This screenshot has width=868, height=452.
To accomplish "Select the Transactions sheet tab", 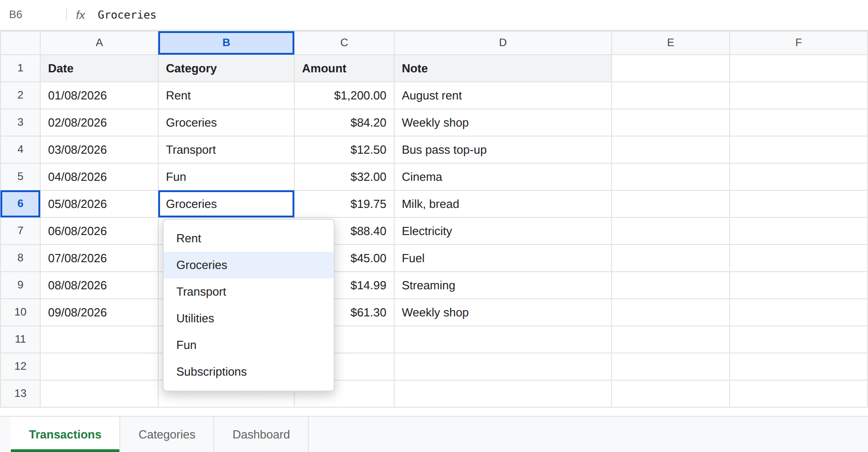I will click(x=65, y=434).
